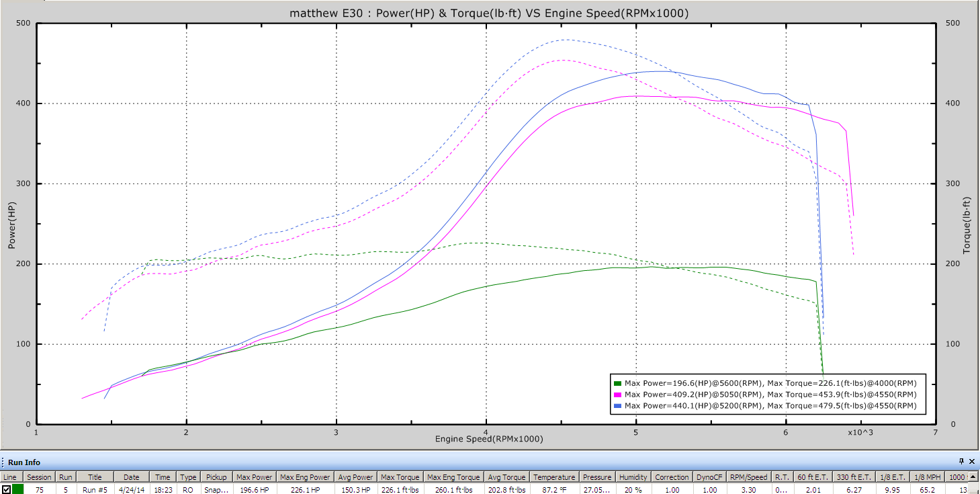The width and height of the screenshot is (980, 494).
Task: Click the 60 ft E.T. column header
Action: [811, 477]
